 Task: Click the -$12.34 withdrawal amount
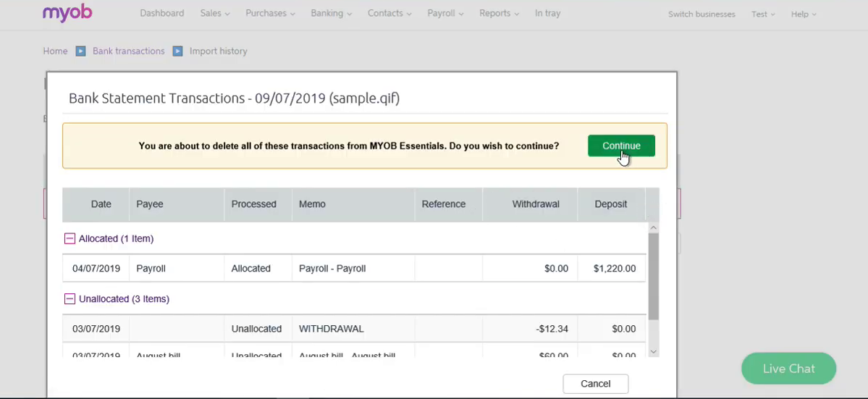point(552,329)
